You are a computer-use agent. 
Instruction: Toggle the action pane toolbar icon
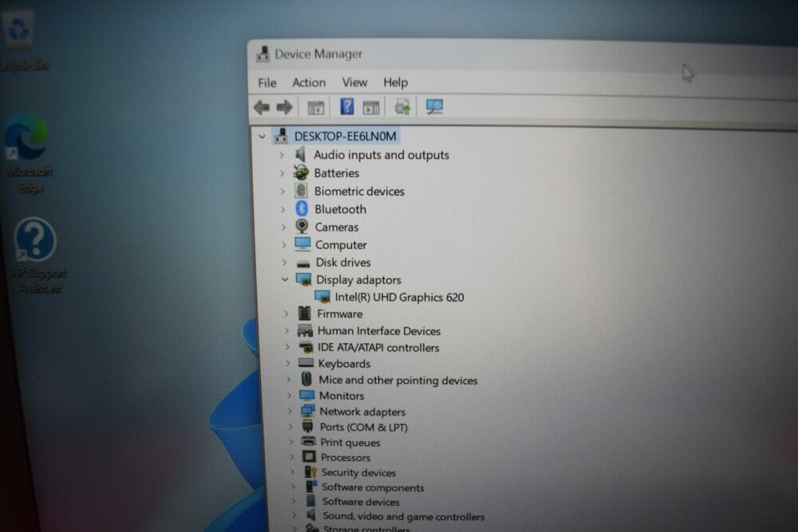point(371,108)
